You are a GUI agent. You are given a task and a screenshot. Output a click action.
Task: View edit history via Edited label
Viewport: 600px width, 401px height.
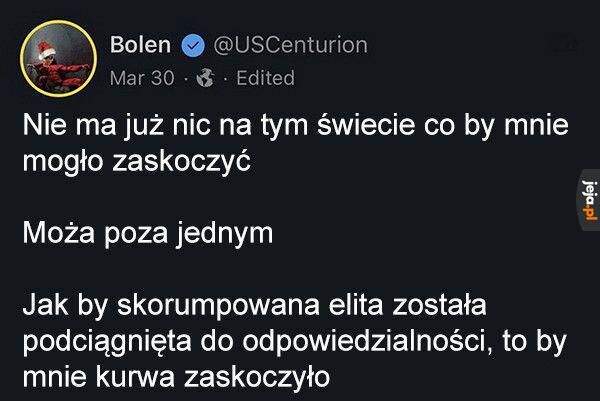coord(266,78)
